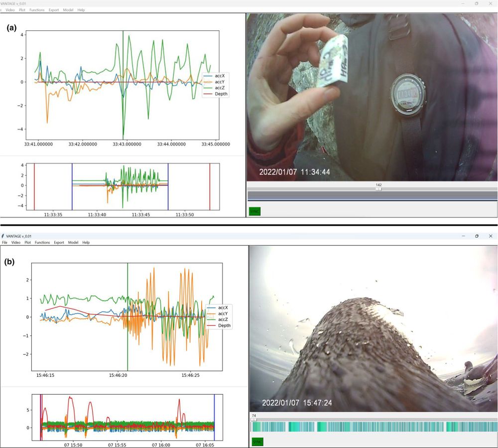Click left red marker line in overview plot (a)
Viewport: 498px width, 448px height.
pos(34,186)
